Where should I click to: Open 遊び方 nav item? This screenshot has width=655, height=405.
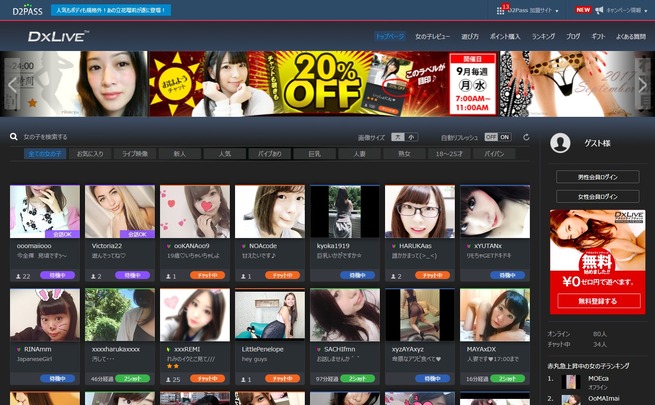[470, 37]
